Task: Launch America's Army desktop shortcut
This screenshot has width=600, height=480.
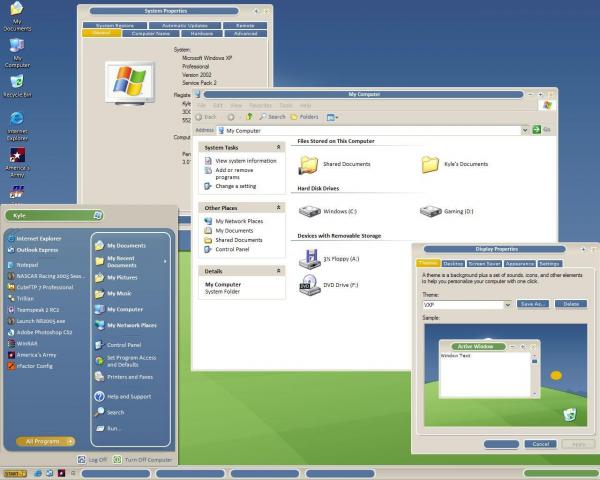Action: [17, 162]
